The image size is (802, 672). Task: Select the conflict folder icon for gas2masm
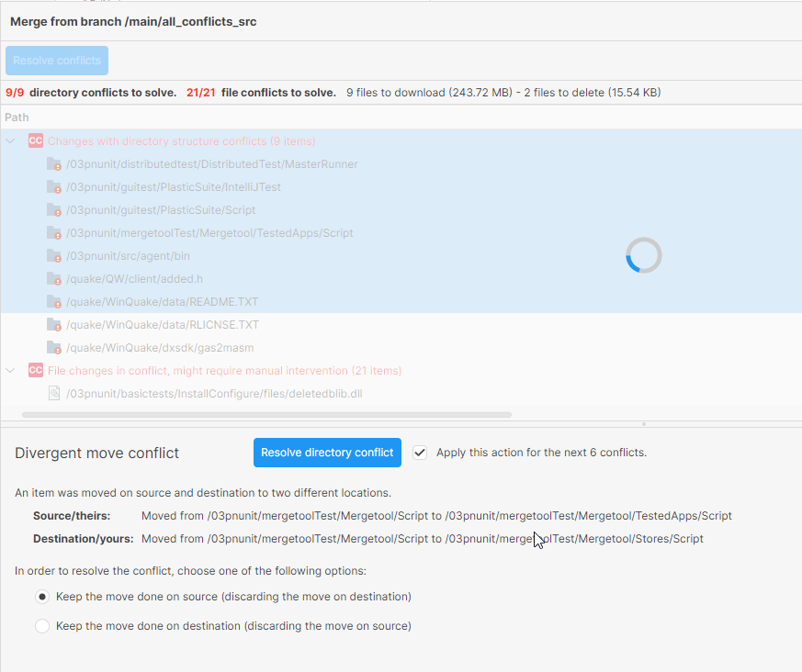click(53, 347)
